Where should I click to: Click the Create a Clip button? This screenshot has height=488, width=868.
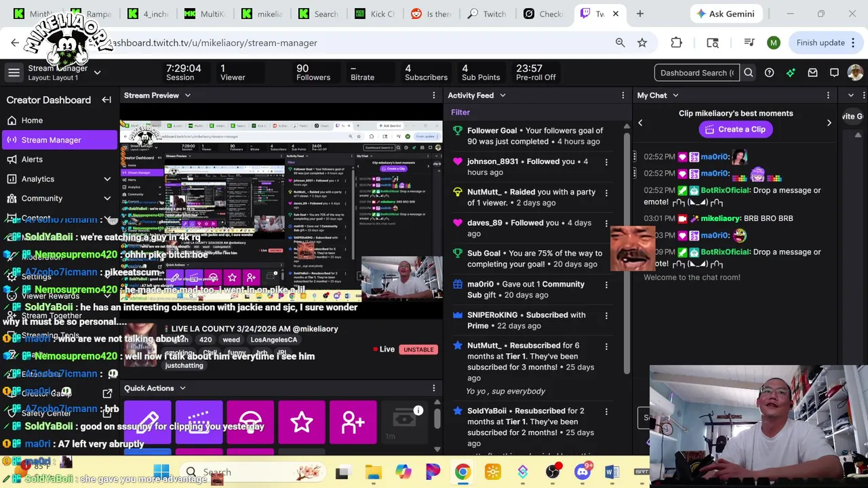coord(736,129)
